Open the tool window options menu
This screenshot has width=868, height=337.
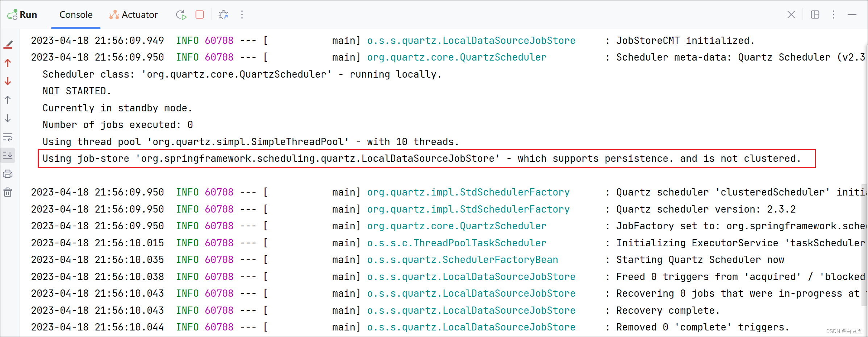(834, 15)
